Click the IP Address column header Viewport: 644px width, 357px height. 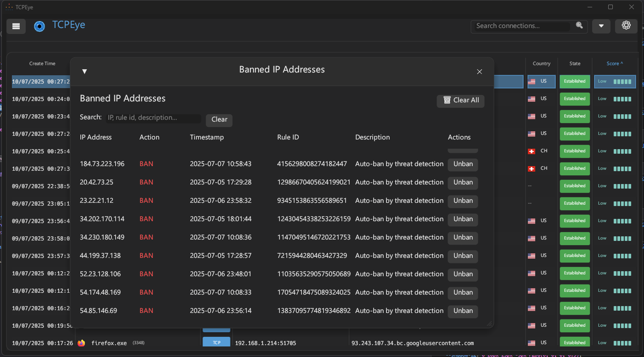pyautogui.click(x=95, y=137)
